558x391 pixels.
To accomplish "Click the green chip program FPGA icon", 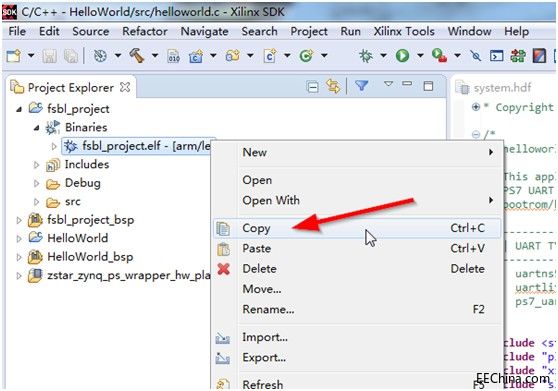I will (x=518, y=56).
